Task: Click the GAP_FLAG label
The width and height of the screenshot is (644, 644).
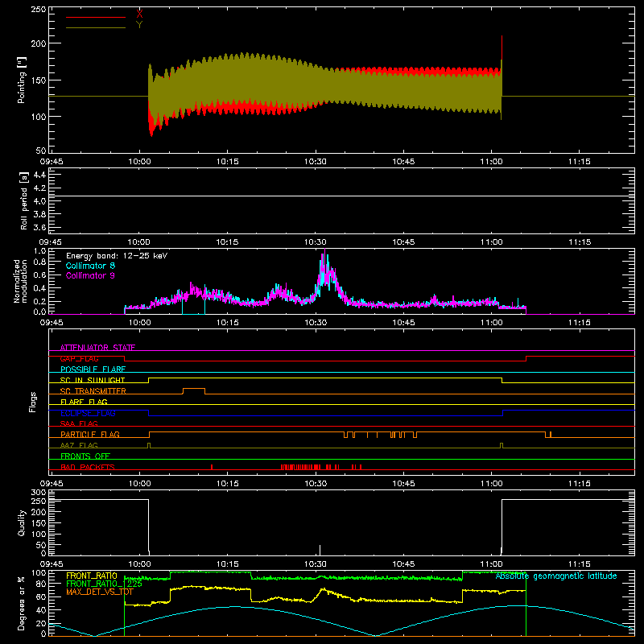Action: tap(79, 358)
